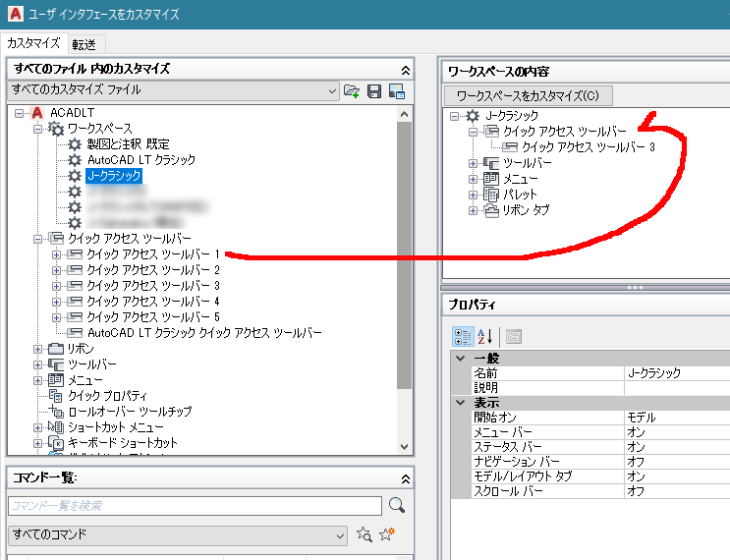Image resolution: width=730 pixels, height=560 pixels.
Task: Click the ショートカット メニュー icon
Action: click(x=56, y=426)
